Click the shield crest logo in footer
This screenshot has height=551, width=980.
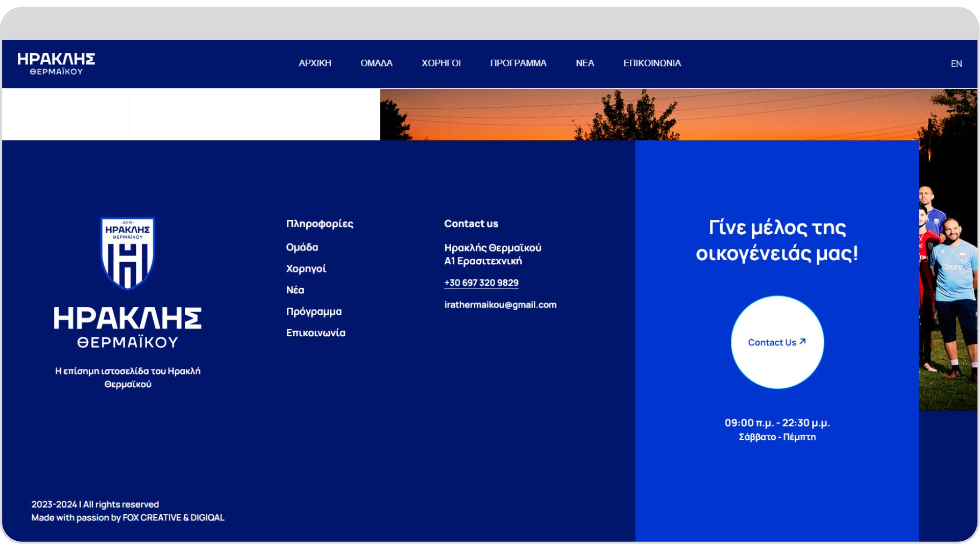[x=128, y=253]
